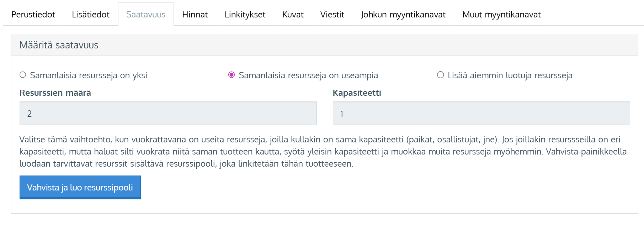Viewport: 644px width, 225px height.
Task: Click the "Määritä saatavuus" panel heading
Action: [x=59, y=45]
